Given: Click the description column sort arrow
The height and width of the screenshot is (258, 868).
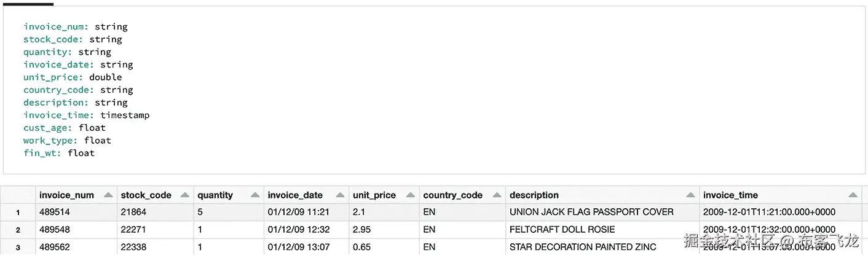Looking at the screenshot, I should 690,195.
